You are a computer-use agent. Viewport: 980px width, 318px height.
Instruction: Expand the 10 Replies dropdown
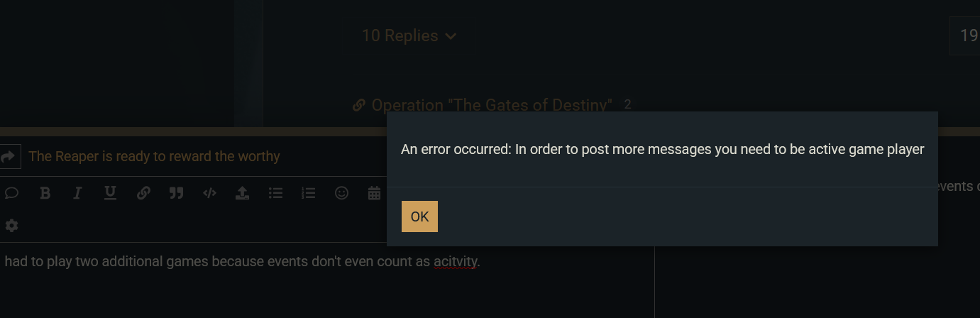click(409, 35)
